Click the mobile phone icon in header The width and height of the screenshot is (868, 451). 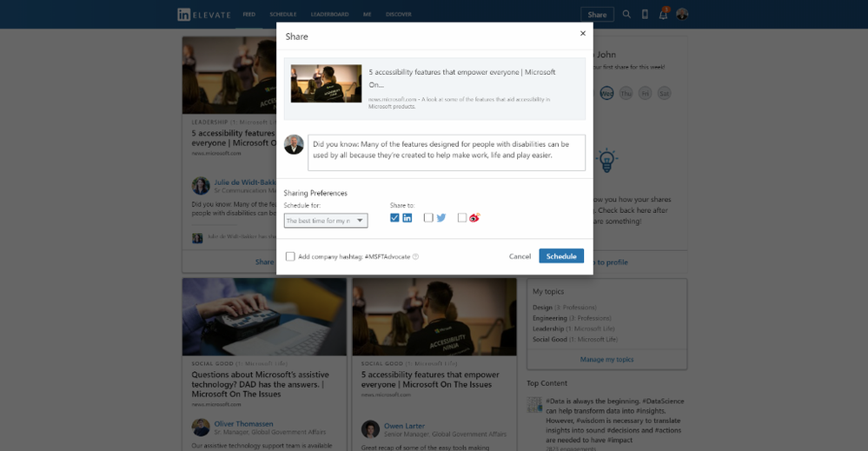pos(645,15)
